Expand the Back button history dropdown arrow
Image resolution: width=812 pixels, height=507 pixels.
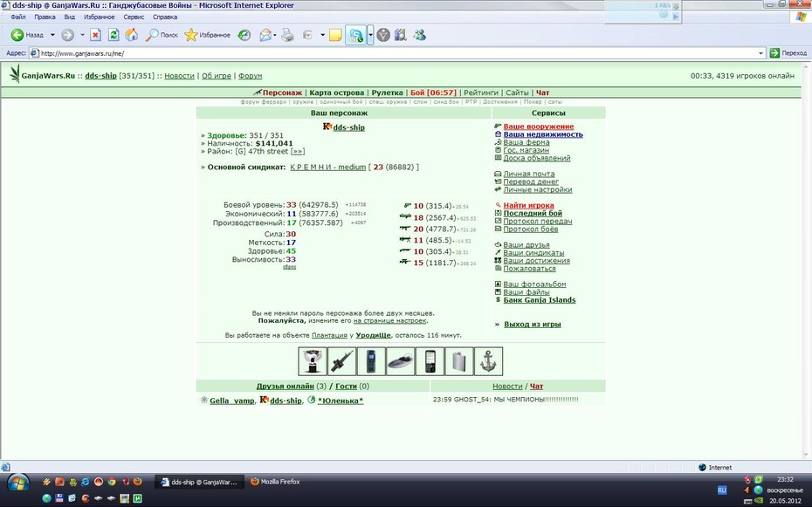click(x=52, y=35)
